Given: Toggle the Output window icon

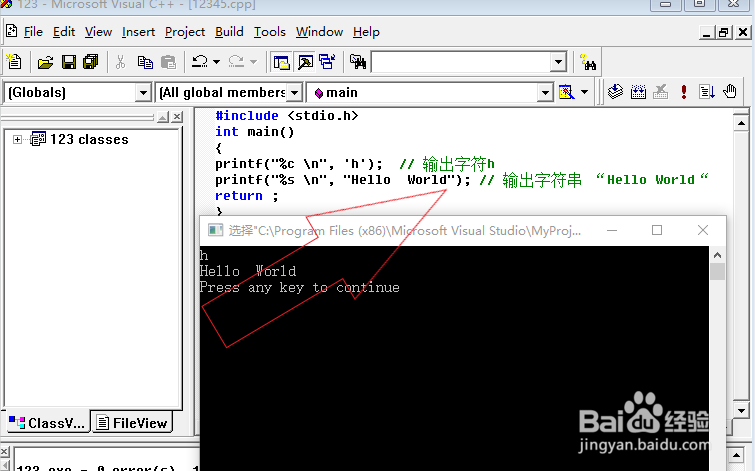Looking at the screenshot, I should click(x=305, y=62).
